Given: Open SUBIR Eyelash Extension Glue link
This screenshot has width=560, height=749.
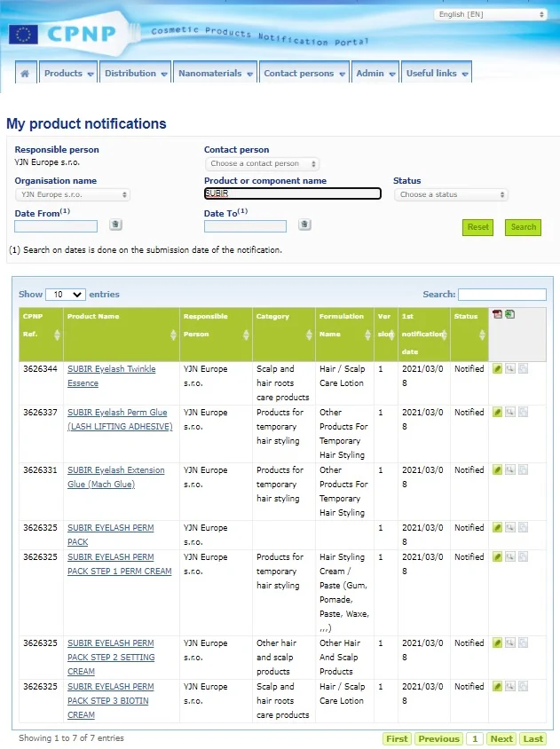Looking at the screenshot, I should pos(115,477).
